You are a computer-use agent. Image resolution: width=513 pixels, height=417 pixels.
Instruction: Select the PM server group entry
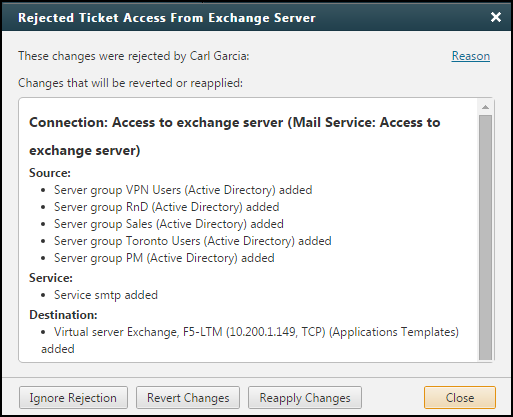164,258
